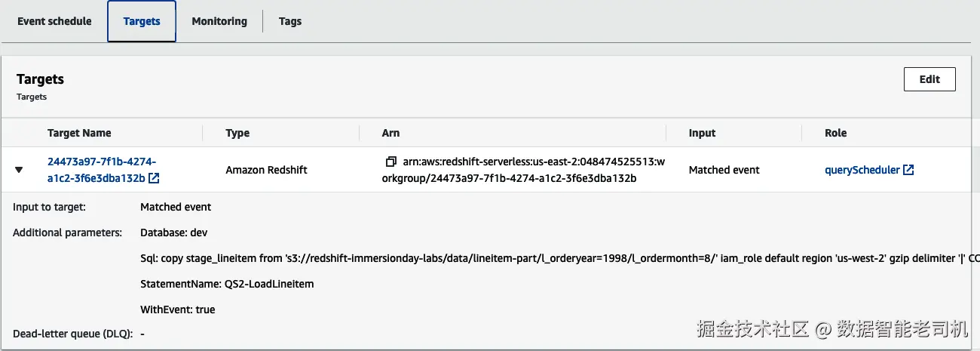980x351 pixels.
Task: Click the Role column header
Action: (835, 133)
